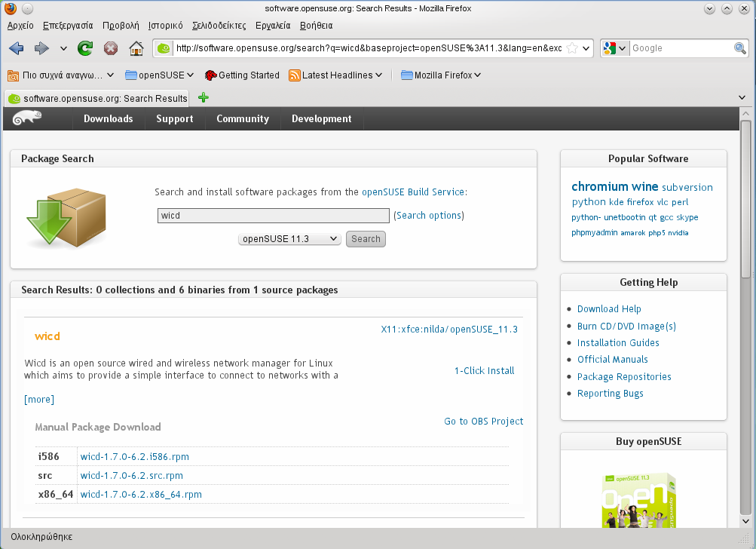Open the Official Manuals link
756x549 pixels.
click(612, 360)
